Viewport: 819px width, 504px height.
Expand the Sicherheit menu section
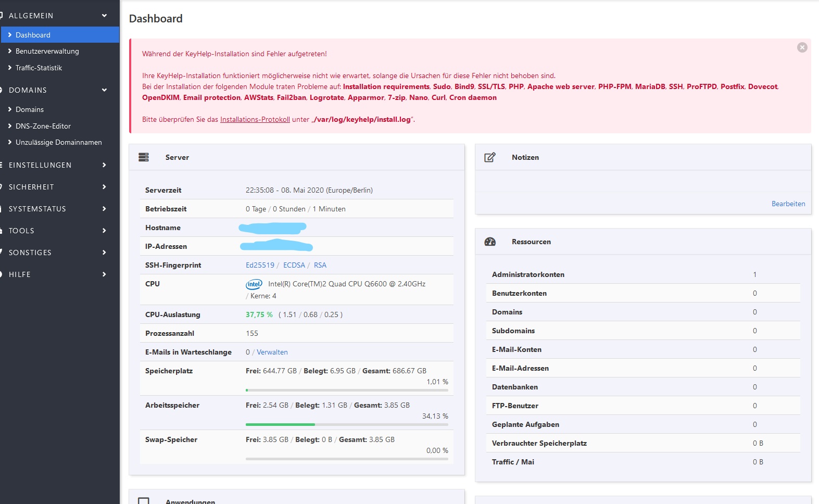104,187
